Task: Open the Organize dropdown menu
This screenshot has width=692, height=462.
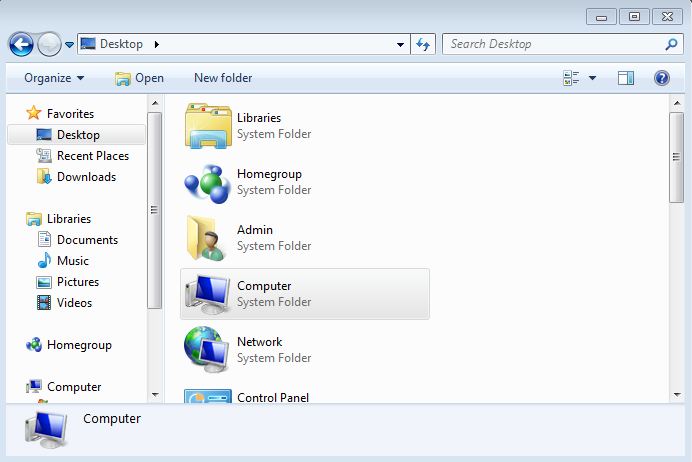Action: pyautogui.click(x=54, y=78)
